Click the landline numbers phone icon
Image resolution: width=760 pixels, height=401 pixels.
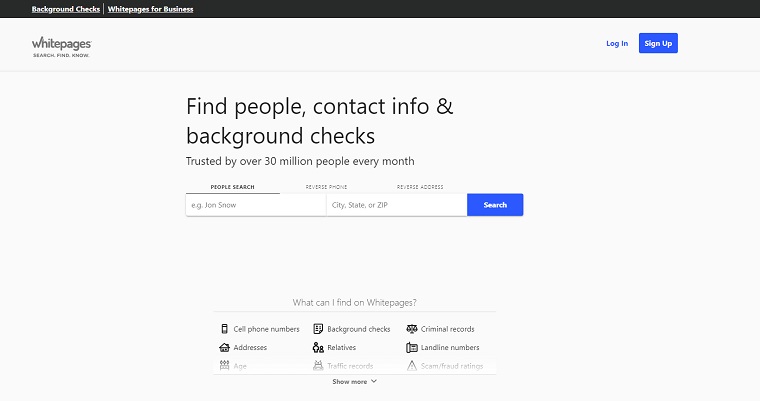point(411,348)
